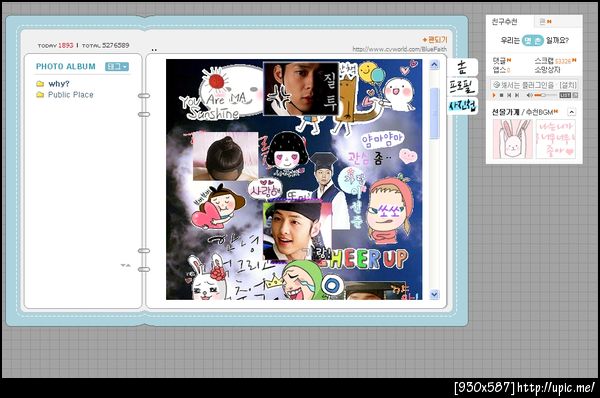Skip to the previous BGM track
This screenshot has width=600, height=398.
509,95
